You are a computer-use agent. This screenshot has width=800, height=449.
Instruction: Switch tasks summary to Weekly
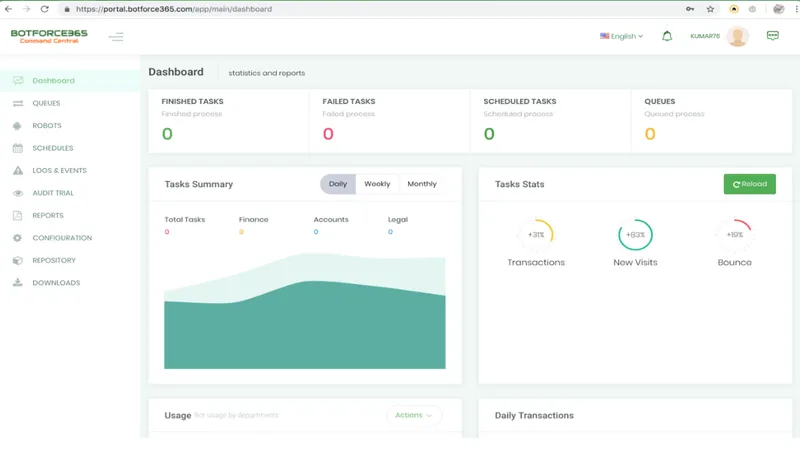tap(377, 184)
